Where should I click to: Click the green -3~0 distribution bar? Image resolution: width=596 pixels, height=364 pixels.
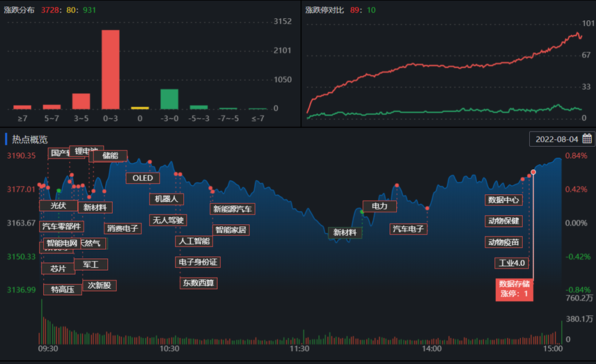click(x=169, y=100)
